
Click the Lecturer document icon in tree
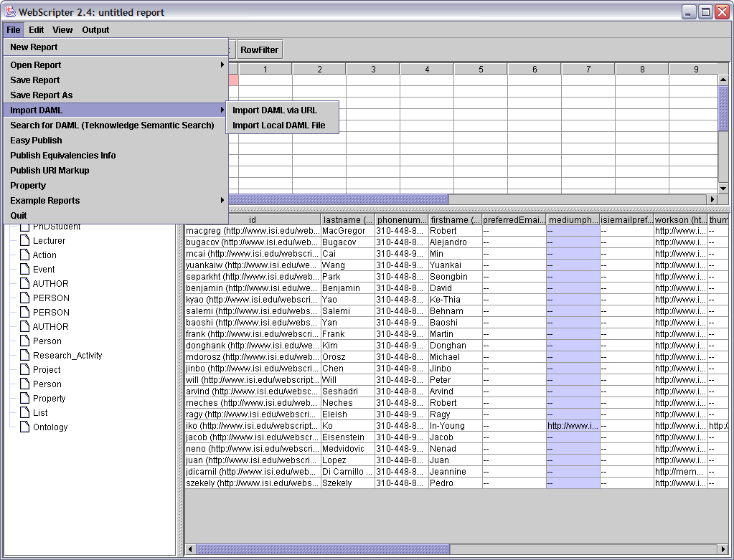tap(24, 241)
